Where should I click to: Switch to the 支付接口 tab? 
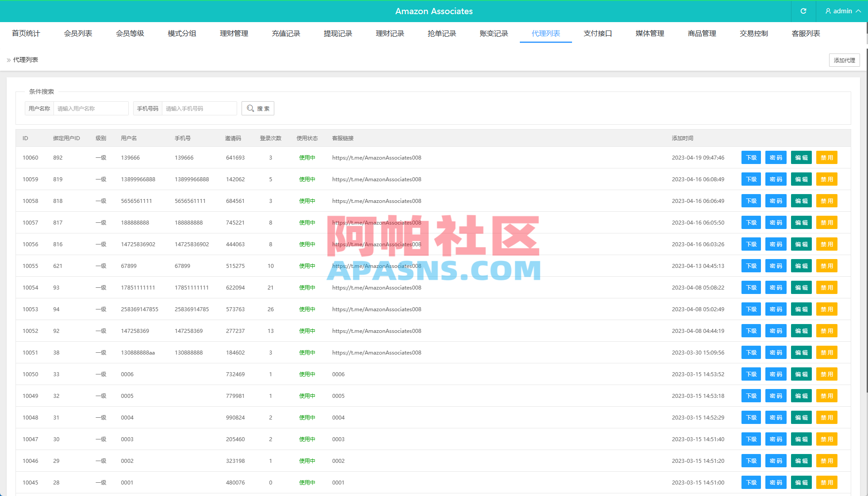[597, 33]
